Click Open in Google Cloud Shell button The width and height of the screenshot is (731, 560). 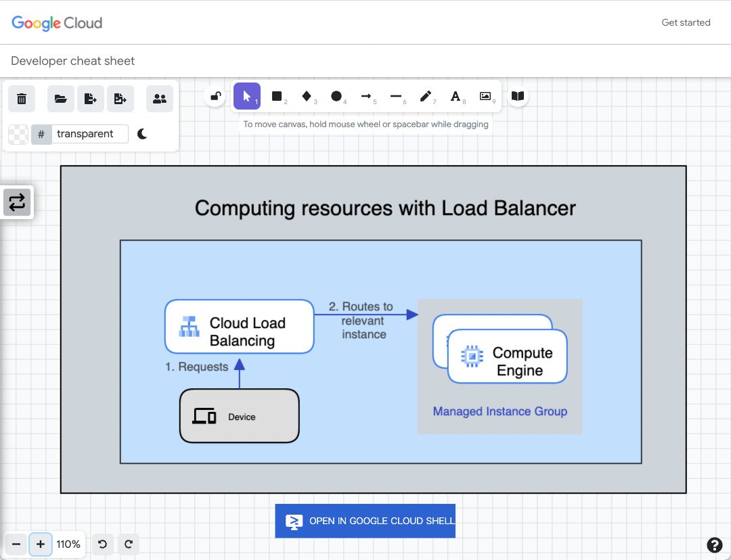point(365,521)
